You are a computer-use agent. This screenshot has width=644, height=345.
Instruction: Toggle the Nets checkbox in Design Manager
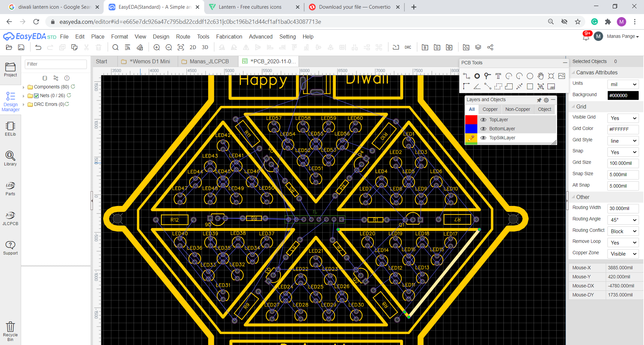point(36,96)
